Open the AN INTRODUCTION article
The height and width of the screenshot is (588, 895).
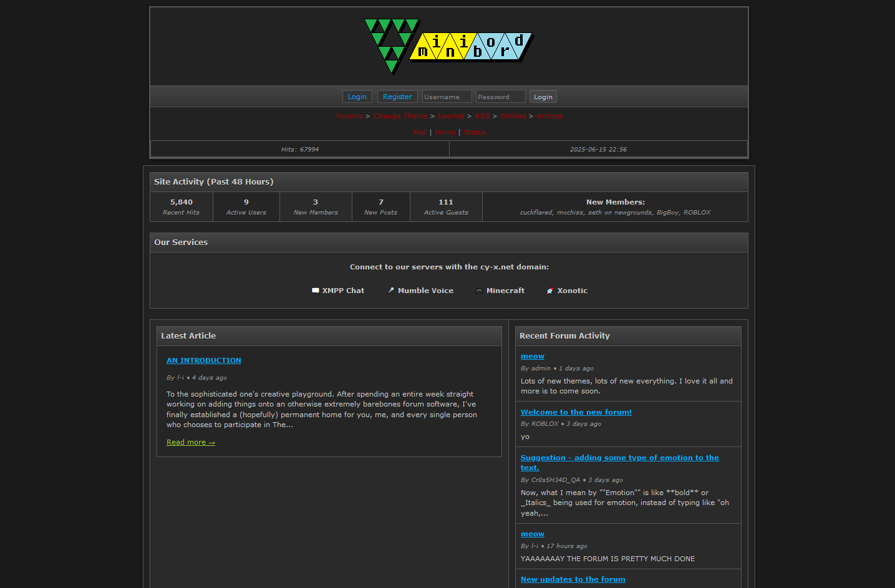[203, 360]
